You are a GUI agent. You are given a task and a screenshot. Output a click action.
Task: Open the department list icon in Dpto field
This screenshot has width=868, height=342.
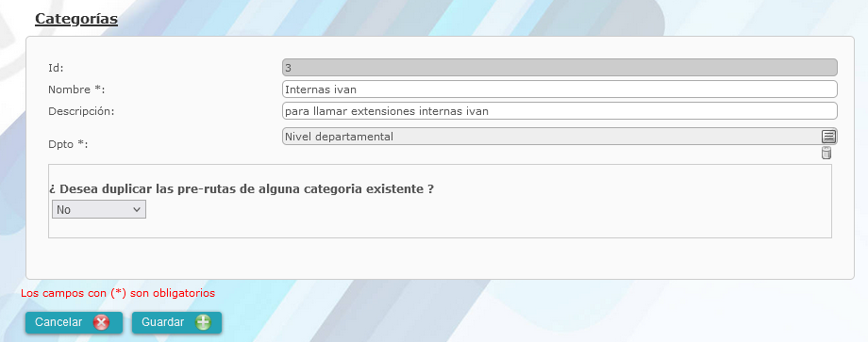click(828, 137)
